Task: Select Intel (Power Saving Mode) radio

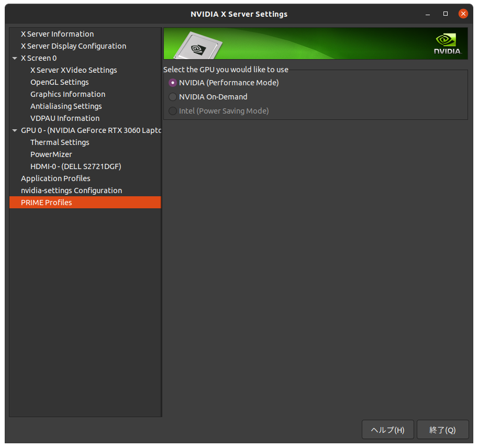Action: [x=173, y=111]
